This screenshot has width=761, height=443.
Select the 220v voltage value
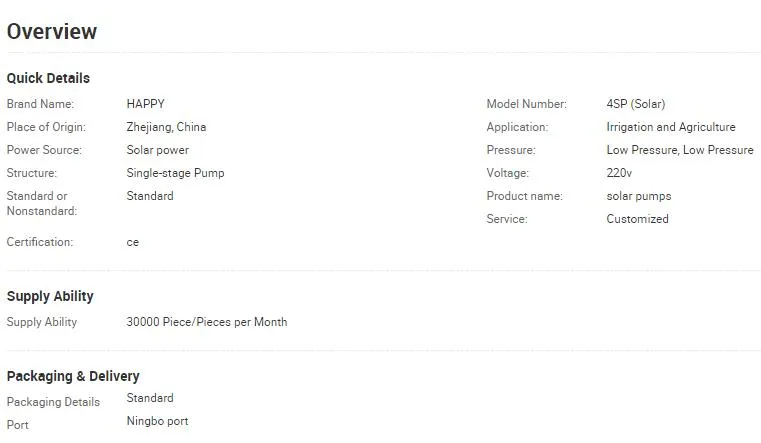(619, 173)
